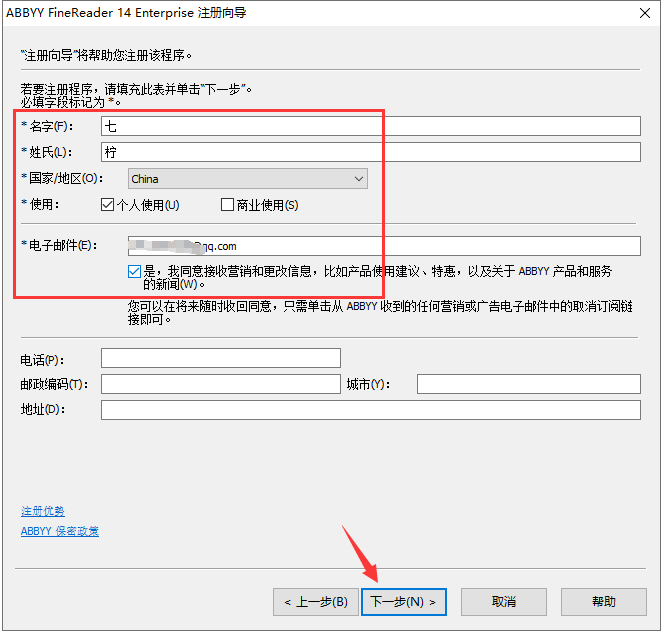Click the 名字(F) first name input field

[x=370, y=126]
